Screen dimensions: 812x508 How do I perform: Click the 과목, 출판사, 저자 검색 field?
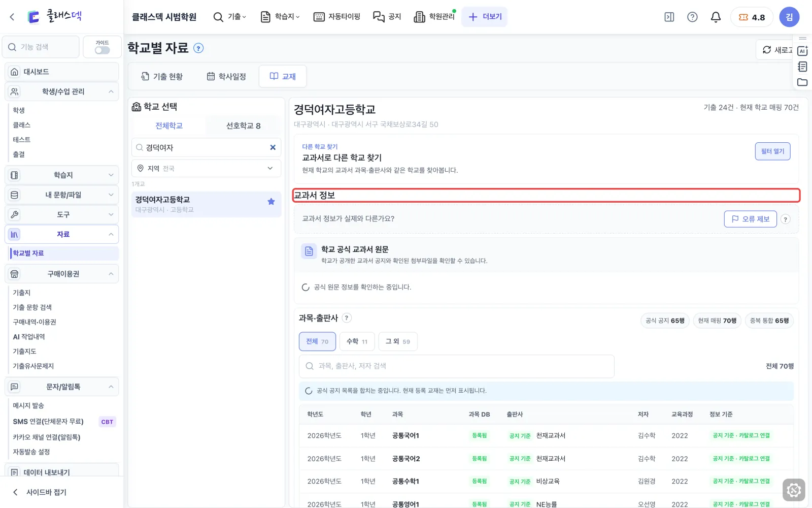tap(457, 366)
